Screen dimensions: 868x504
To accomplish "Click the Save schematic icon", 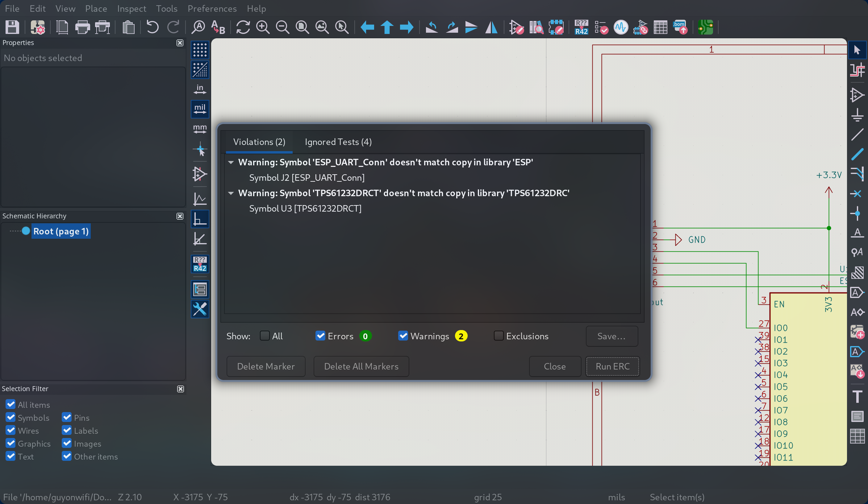I will pyautogui.click(x=12, y=27).
